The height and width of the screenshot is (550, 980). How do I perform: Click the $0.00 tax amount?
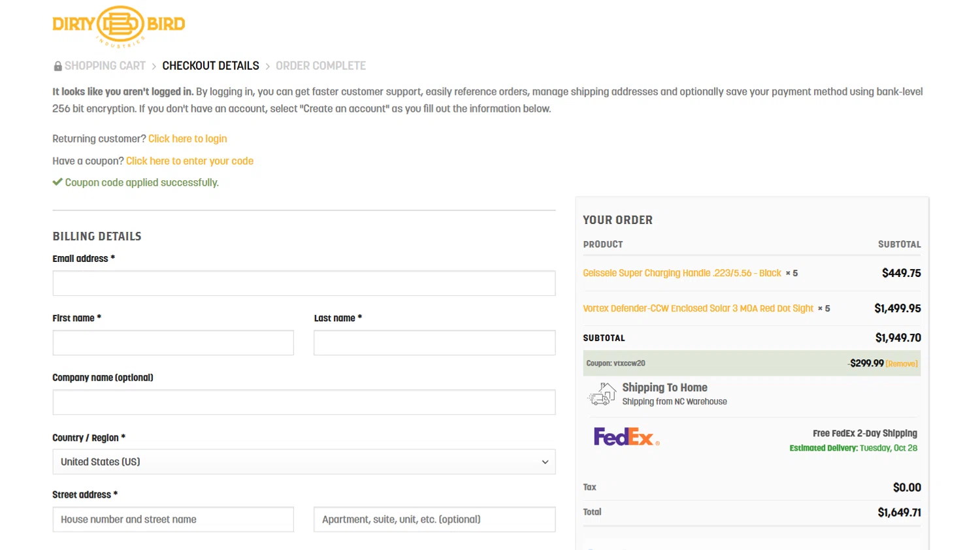point(907,487)
